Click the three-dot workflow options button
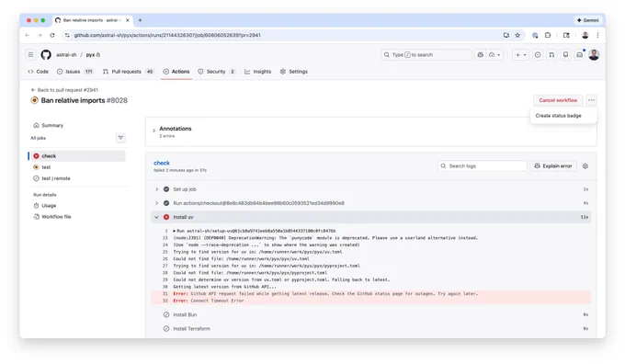The image size is (625, 364). (x=591, y=100)
